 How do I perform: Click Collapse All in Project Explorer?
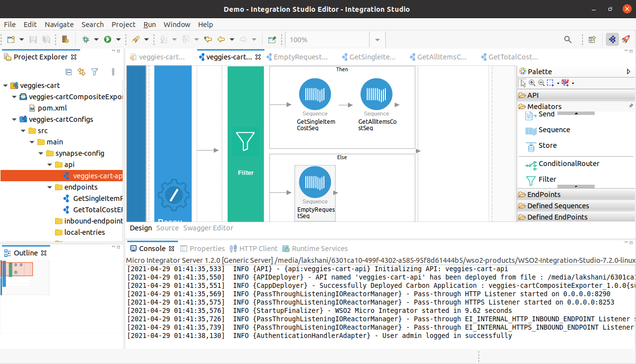(69, 72)
